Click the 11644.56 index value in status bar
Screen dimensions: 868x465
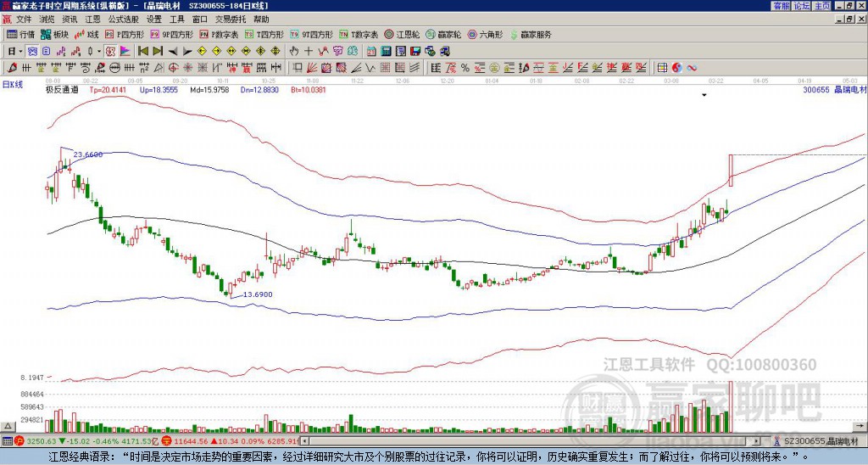(191, 441)
